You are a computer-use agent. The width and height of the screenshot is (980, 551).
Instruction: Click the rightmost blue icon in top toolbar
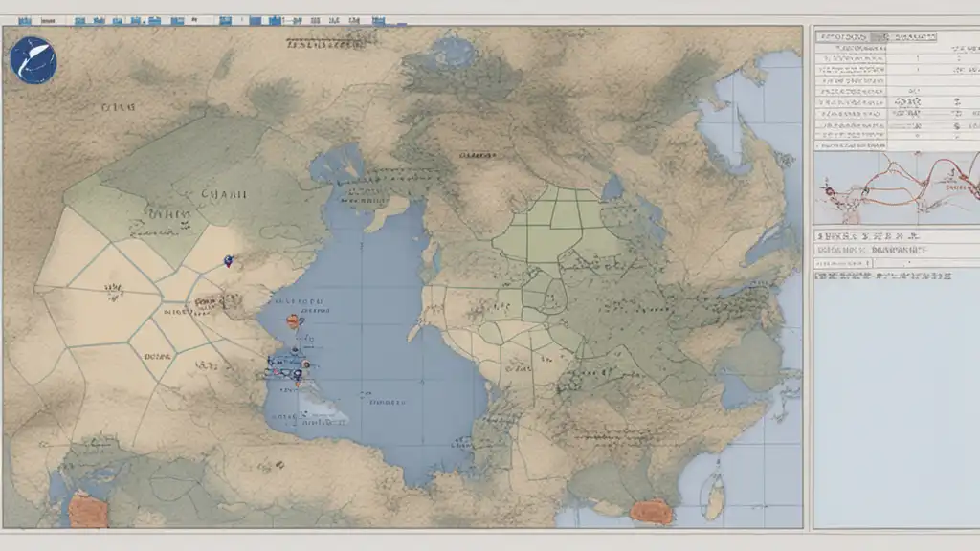[378, 21]
